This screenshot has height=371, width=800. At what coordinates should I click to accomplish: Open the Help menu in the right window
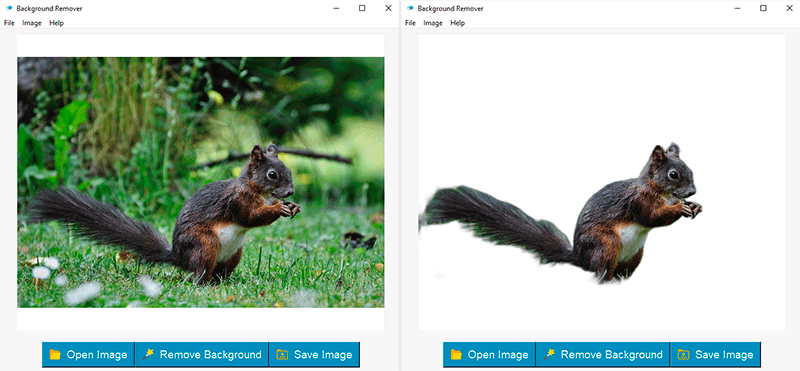pos(458,23)
